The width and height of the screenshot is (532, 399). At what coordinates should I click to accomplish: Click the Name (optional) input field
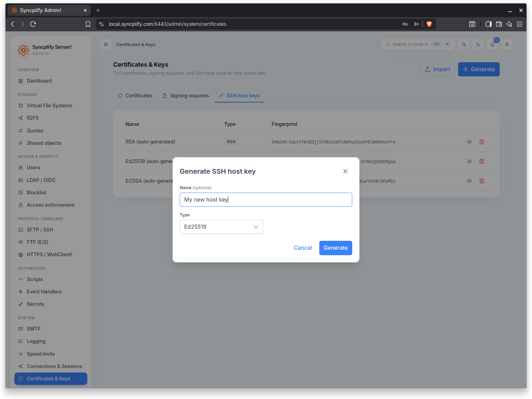266,199
